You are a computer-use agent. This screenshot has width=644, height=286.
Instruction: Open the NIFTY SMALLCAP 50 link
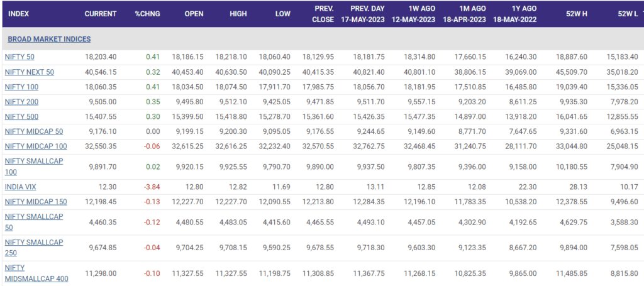tap(34, 222)
